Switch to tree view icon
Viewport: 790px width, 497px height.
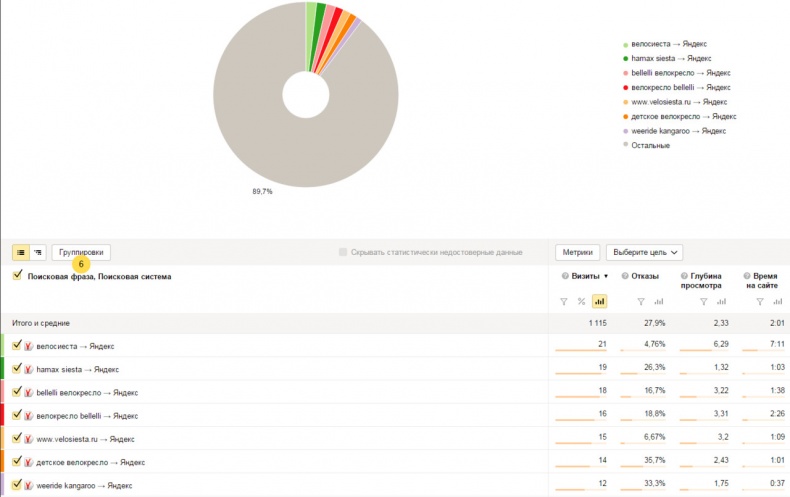point(37,253)
